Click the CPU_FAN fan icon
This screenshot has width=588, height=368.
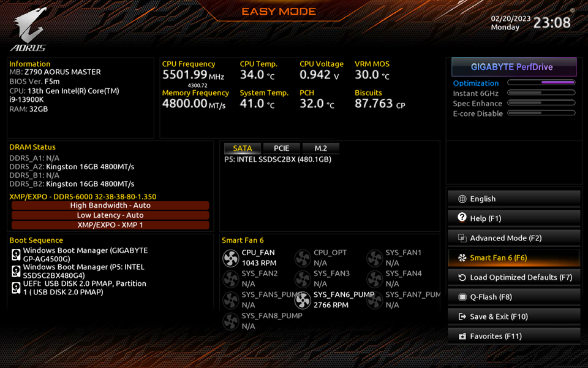pos(231,258)
